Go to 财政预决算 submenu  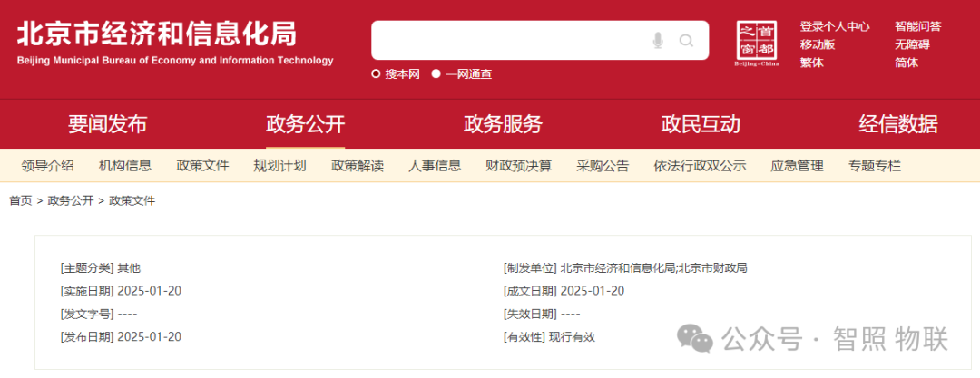[519, 166]
